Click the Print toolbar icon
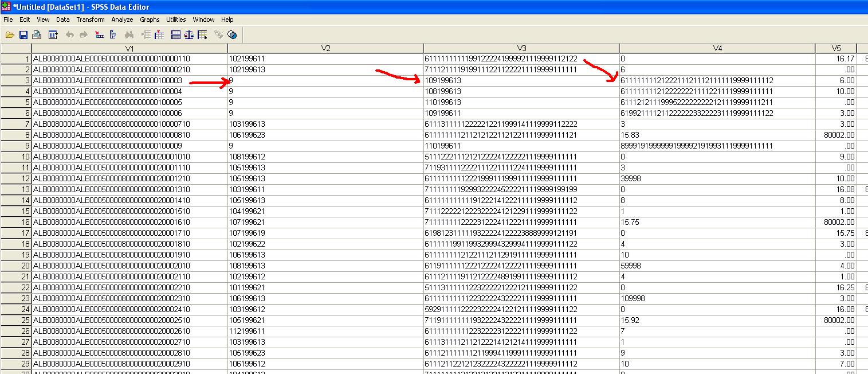 click(37, 35)
